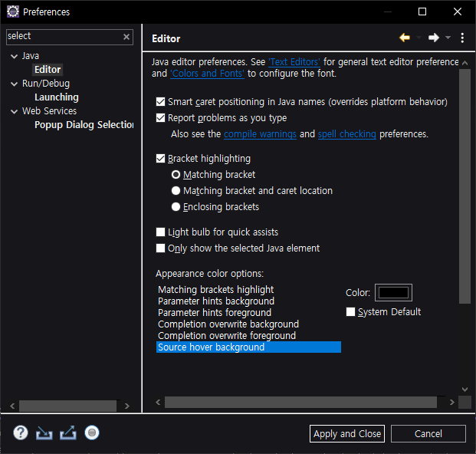Clear the filter text with the X
The width and height of the screenshot is (476, 454).
126,37
